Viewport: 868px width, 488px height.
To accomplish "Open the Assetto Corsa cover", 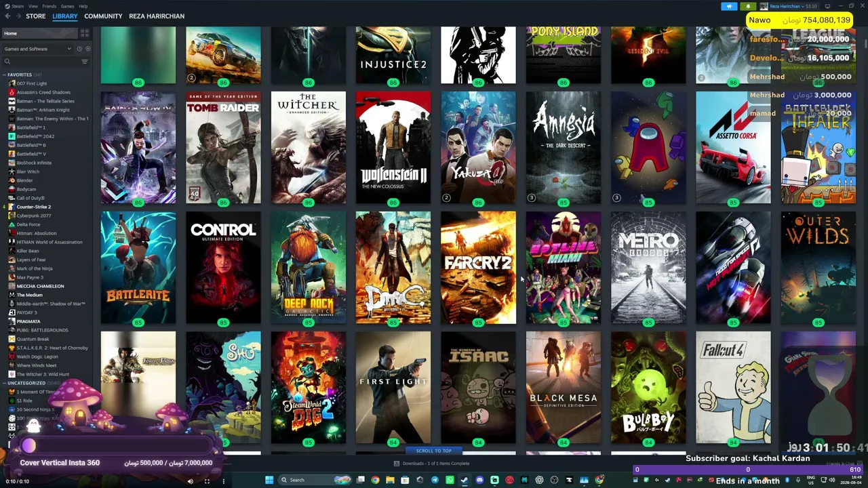I will click(733, 147).
